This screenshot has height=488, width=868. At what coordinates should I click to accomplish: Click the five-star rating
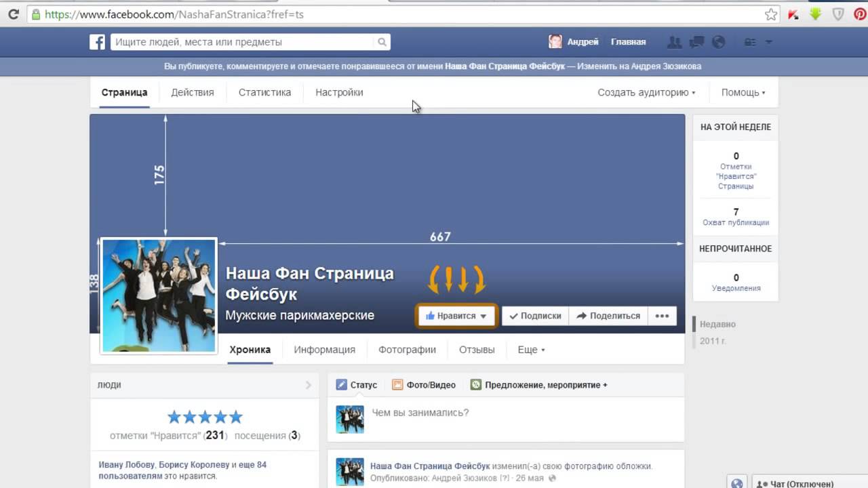[x=205, y=417]
